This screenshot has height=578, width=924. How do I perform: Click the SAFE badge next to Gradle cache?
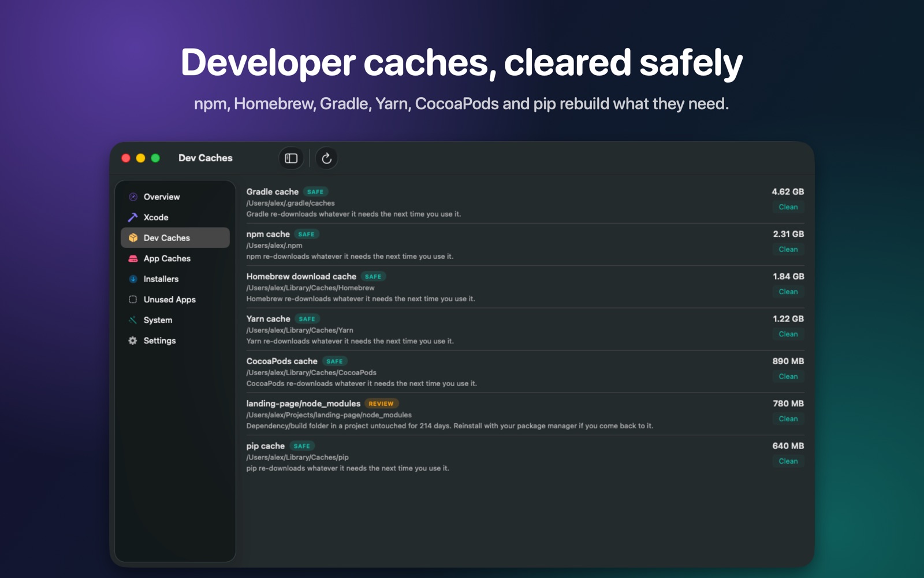pyautogui.click(x=315, y=192)
